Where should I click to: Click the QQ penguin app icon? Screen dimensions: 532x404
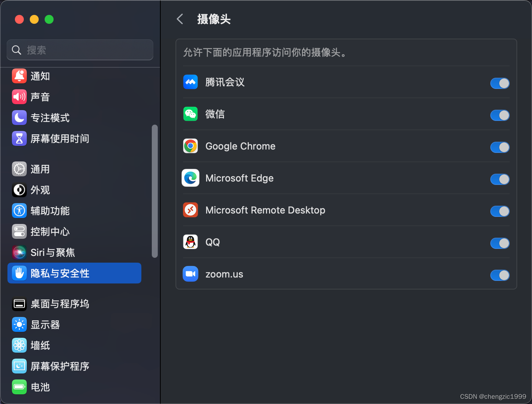[x=190, y=242]
